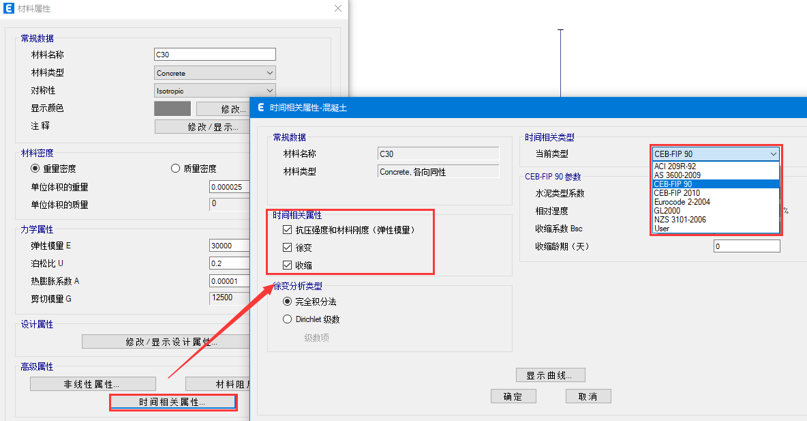The image size is (807, 421).
Task: Toggle the 徐变 checkbox
Action: 287,248
